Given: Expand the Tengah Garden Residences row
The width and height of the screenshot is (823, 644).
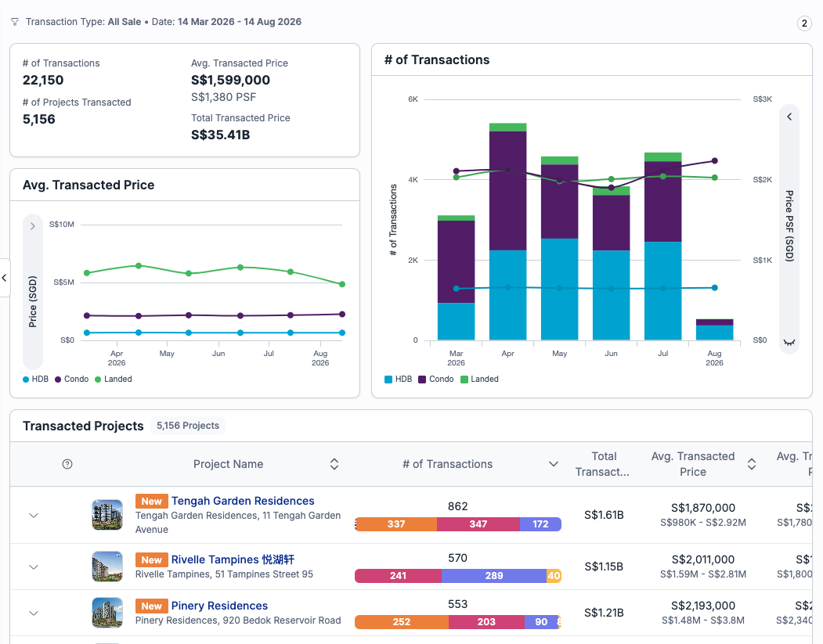Looking at the screenshot, I should click(34, 516).
